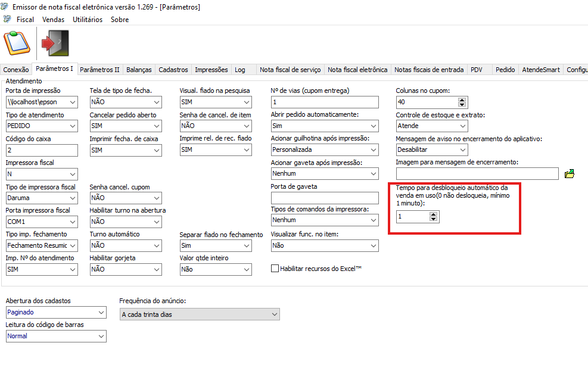Expand the Acionar guilhotina após impressão dropdown

click(x=374, y=150)
